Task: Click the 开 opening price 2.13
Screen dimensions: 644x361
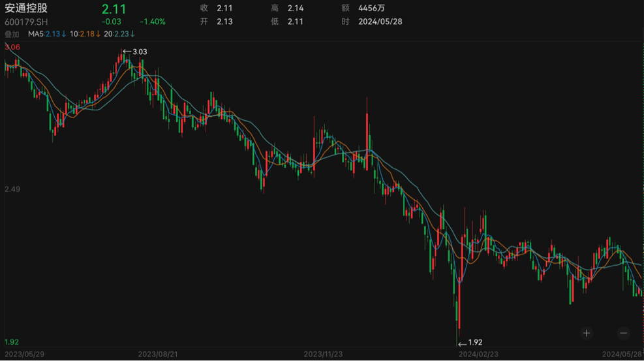Action: pos(224,22)
